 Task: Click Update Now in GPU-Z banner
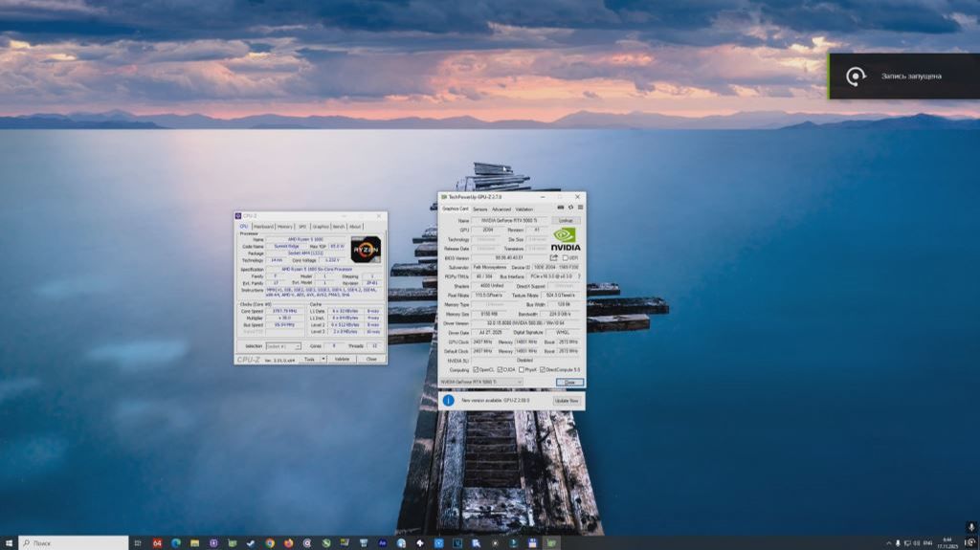pos(567,401)
